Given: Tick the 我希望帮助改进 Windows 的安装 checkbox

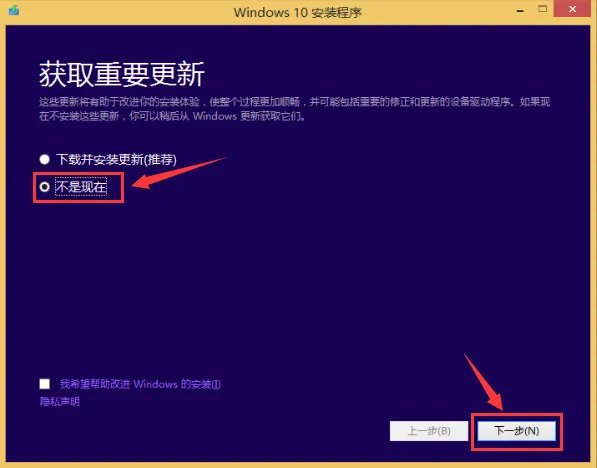Looking at the screenshot, I should coord(45,384).
